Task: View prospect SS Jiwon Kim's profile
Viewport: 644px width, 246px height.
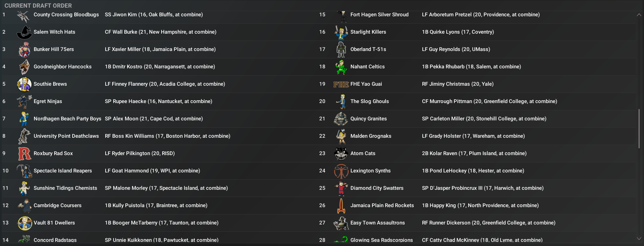Action: point(154,15)
